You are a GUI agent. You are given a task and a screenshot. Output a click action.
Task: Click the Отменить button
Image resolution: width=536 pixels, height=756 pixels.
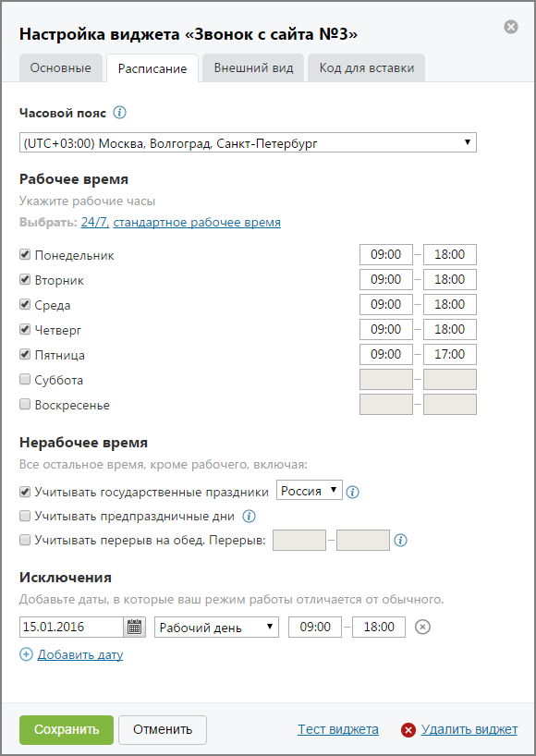click(x=163, y=730)
